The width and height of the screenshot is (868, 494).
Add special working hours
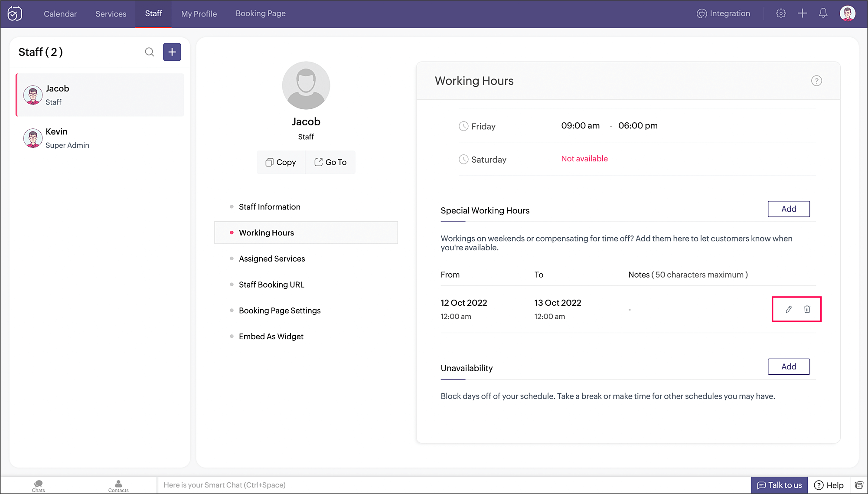pos(788,209)
